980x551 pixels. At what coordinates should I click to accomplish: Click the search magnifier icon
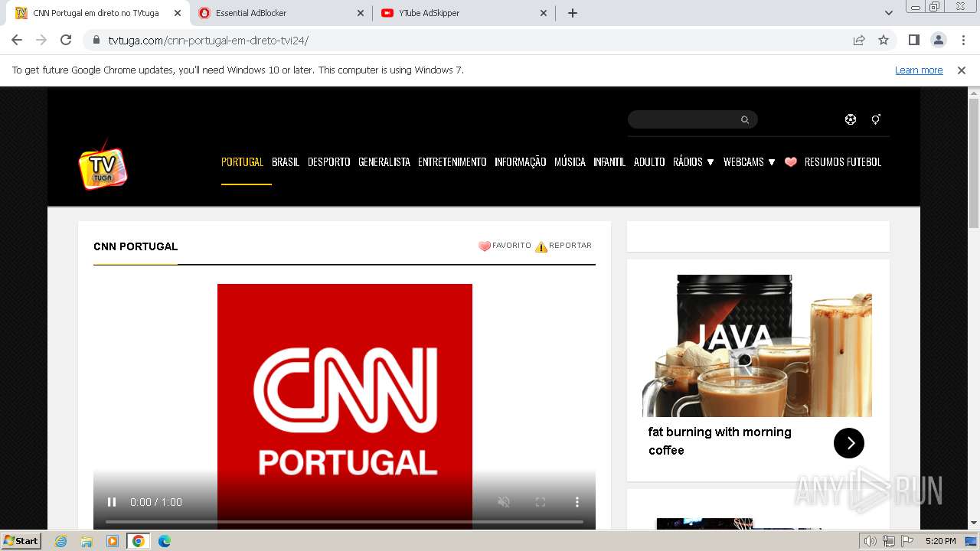(x=744, y=119)
